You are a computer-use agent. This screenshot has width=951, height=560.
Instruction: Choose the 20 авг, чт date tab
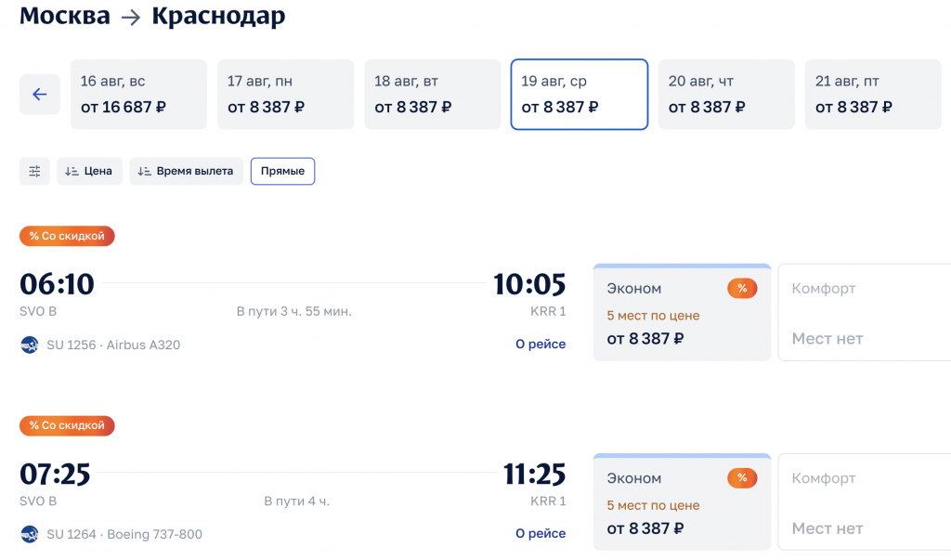[726, 95]
